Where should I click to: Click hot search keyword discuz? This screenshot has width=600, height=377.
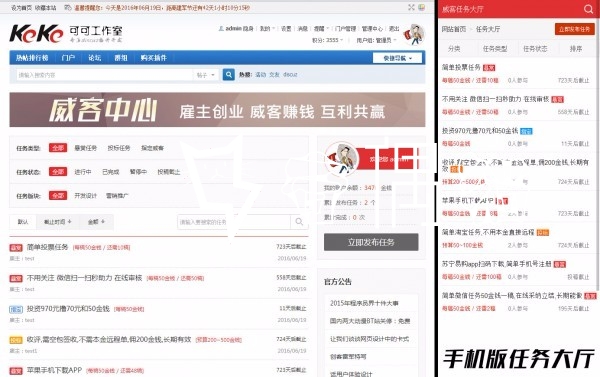click(x=290, y=75)
